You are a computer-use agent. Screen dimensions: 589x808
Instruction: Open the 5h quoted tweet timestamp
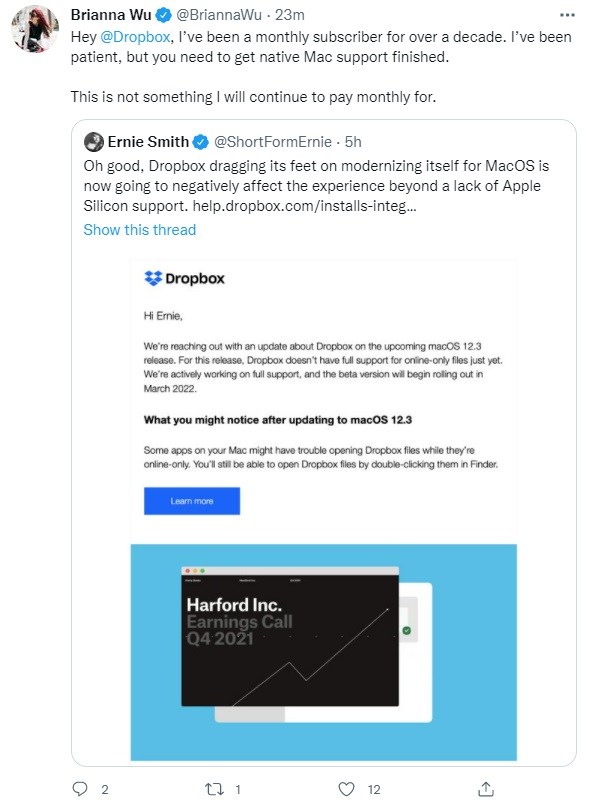353,142
